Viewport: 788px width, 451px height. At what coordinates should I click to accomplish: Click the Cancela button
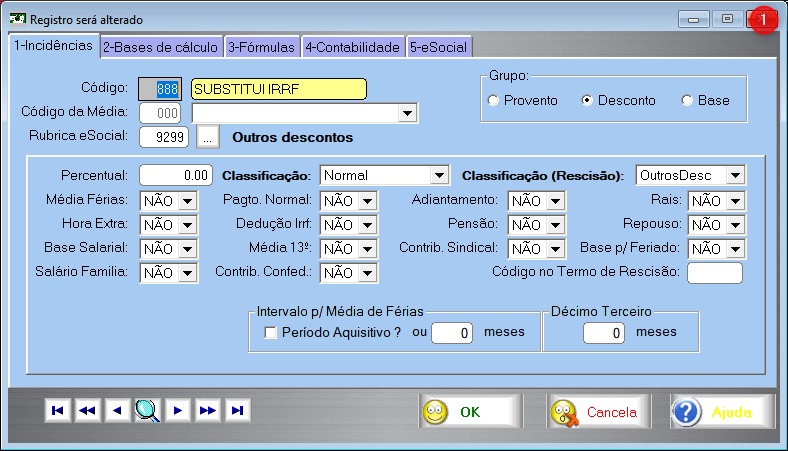click(596, 412)
